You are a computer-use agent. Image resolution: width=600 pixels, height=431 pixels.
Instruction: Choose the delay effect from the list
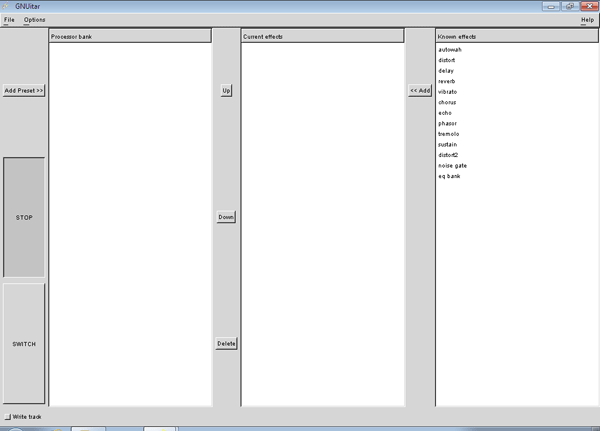tap(446, 70)
